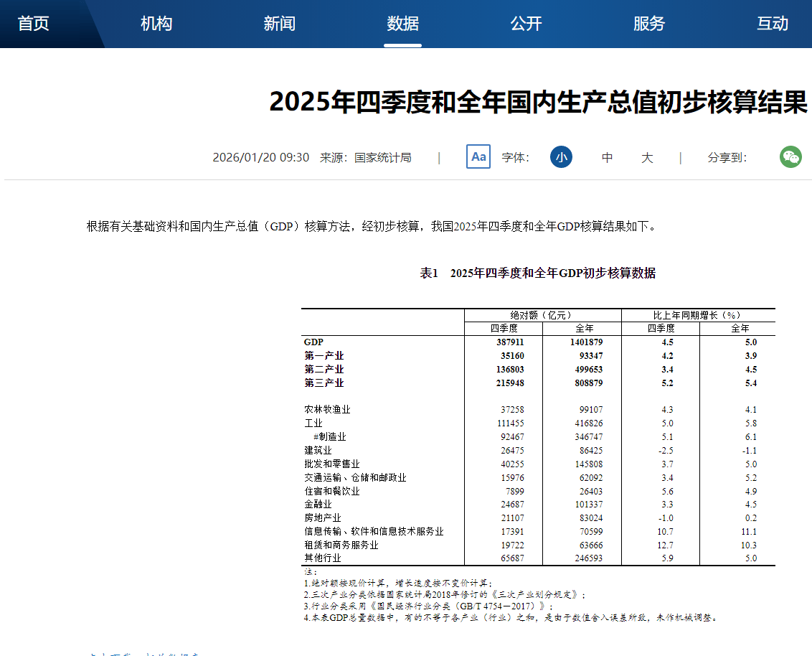Click the 表1 table caption
Viewport: 812px width, 656px height.
pos(538,273)
